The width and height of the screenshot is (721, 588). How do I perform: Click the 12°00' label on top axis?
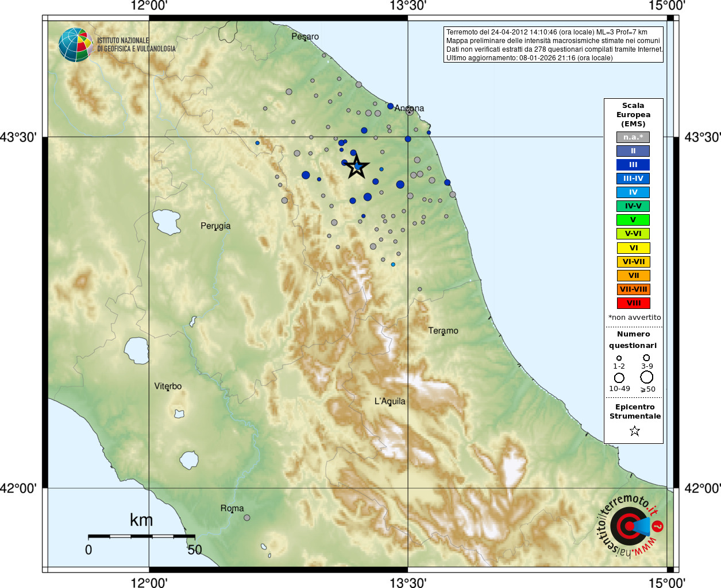(x=149, y=6)
